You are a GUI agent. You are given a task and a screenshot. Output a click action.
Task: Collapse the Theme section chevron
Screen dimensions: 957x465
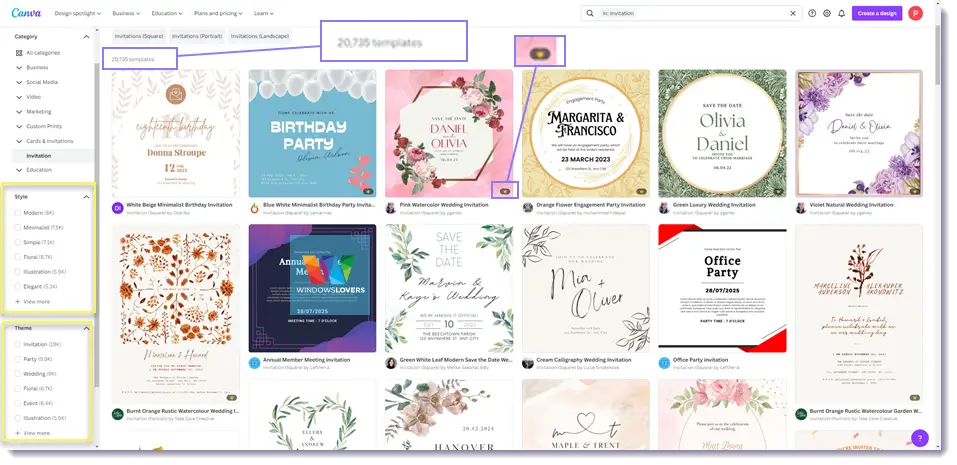tap(86, 328)
